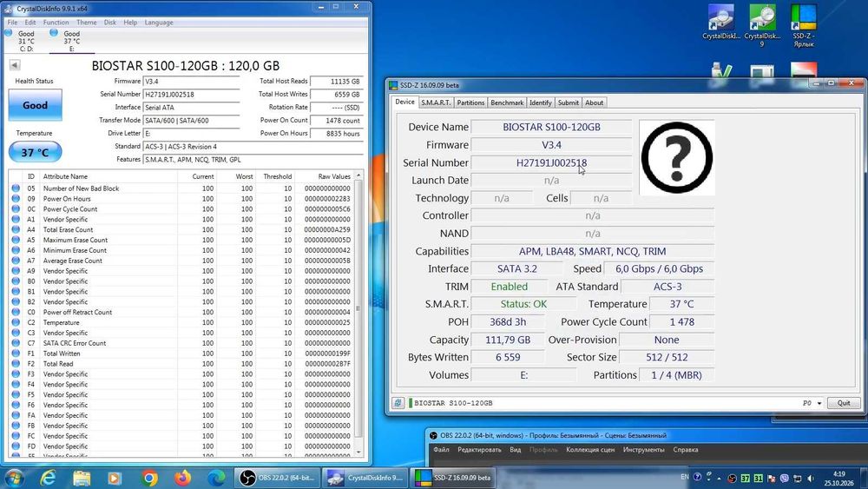Launch Microsoft Edge from taskbar

216,478
